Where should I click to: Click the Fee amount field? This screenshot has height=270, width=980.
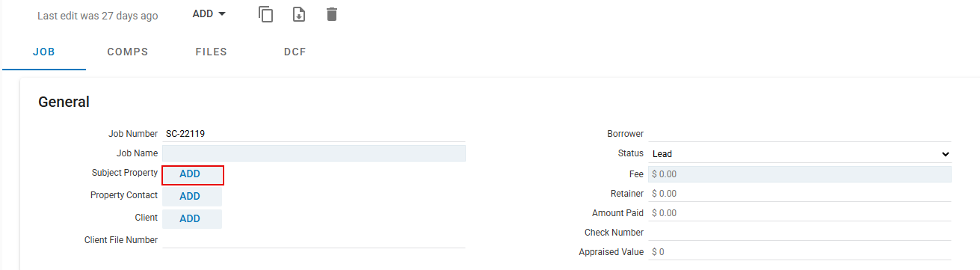coord(800,174)
